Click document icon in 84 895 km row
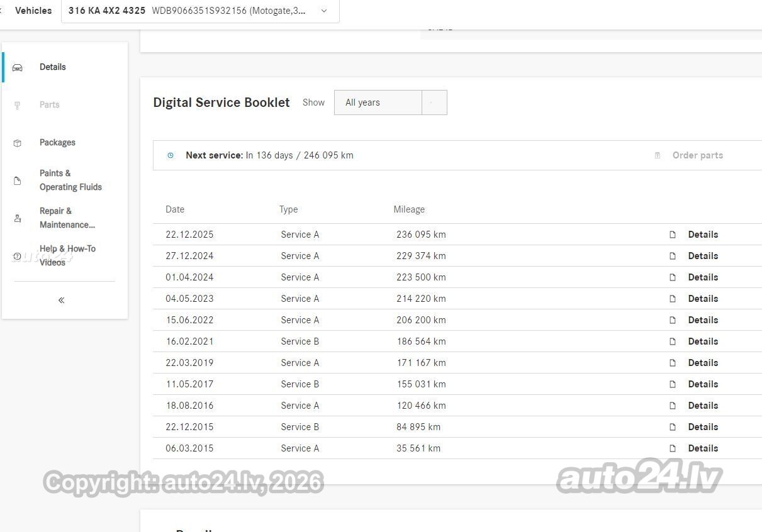The image size is (762, 532). coord(673,427)
